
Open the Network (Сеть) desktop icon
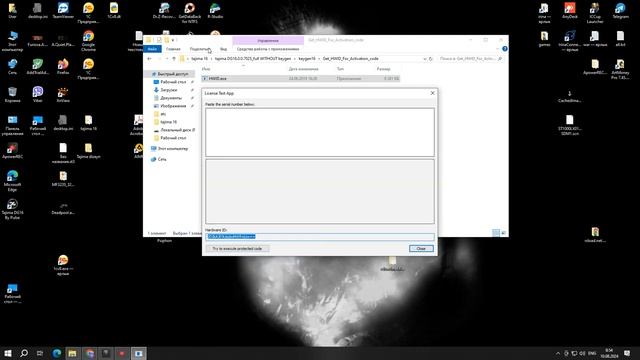point(12,67)
